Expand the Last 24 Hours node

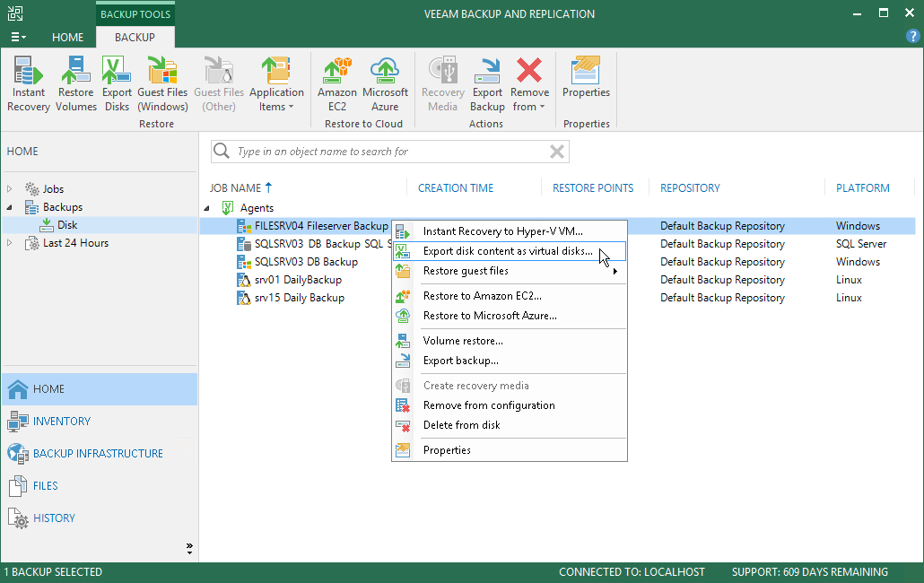point(9,243)
